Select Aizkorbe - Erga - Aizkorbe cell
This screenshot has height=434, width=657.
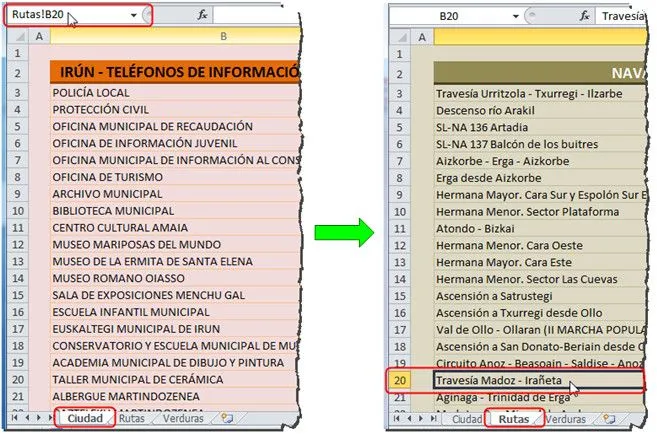[540, 161]
